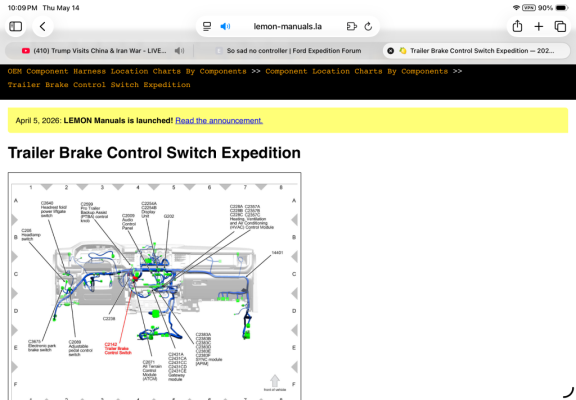Mute audio via address bar speaker icon
Screen dimensions: 576x400
click(x=225, y=26)
